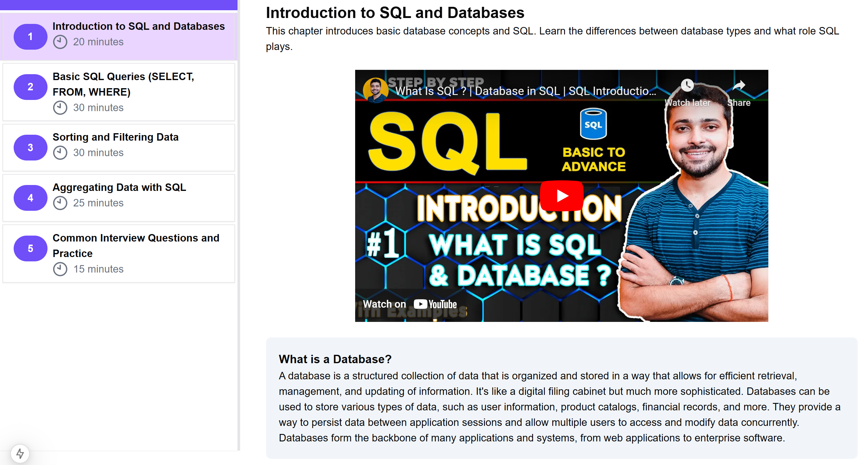Click the What is a Database heading
Viewport: 868px width, 465px height.
pyautogui.click(x=335, y=359)
